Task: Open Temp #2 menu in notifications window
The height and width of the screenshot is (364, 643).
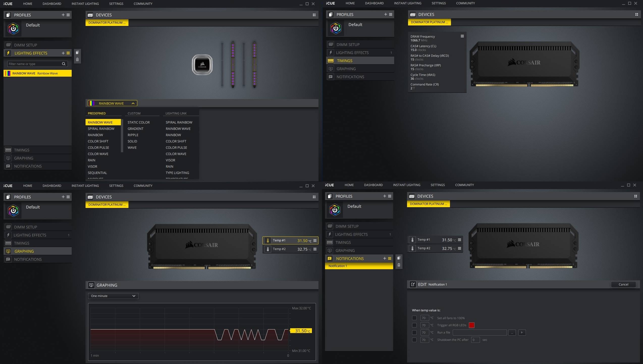Action: [460, 248]
